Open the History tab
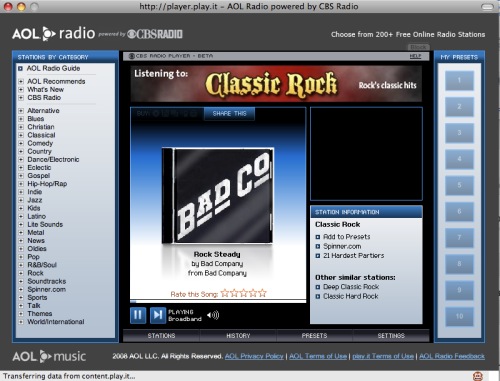The height and width of the screenshot is (381, 500). pyautogui.click(x=238, y=336)
